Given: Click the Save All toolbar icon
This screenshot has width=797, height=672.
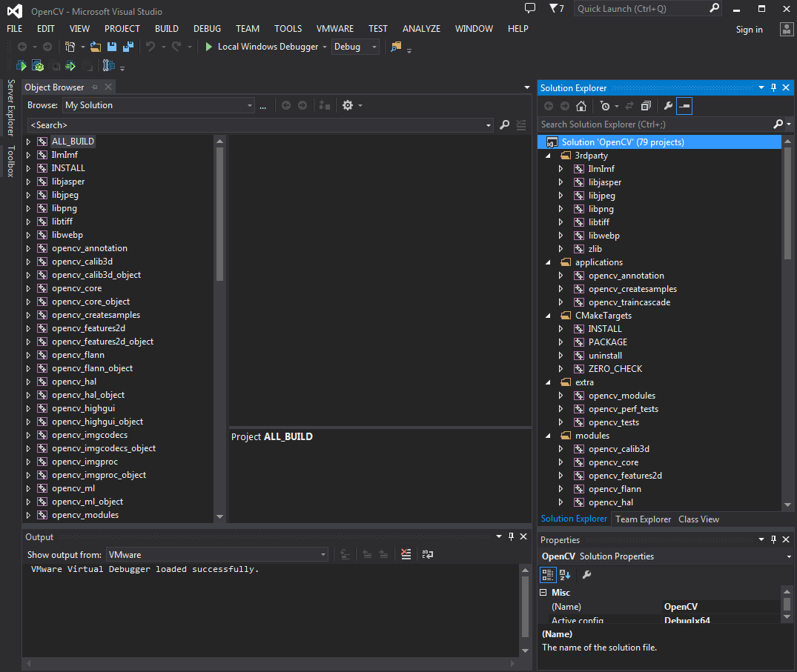Looking at the screenshot, I should pos(128,47).
